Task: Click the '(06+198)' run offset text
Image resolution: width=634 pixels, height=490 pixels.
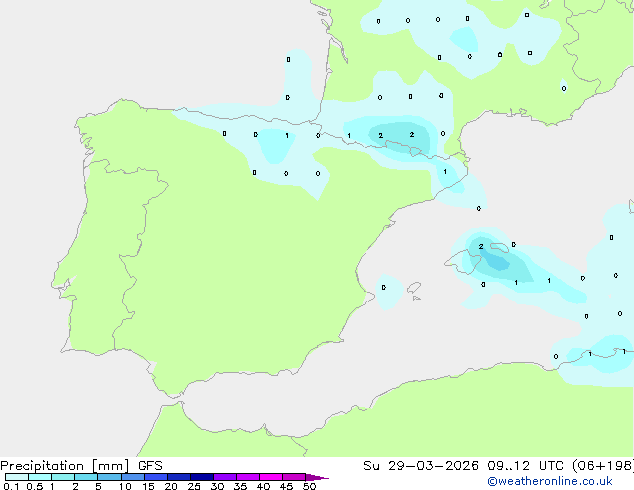Action: pos(603,466)
